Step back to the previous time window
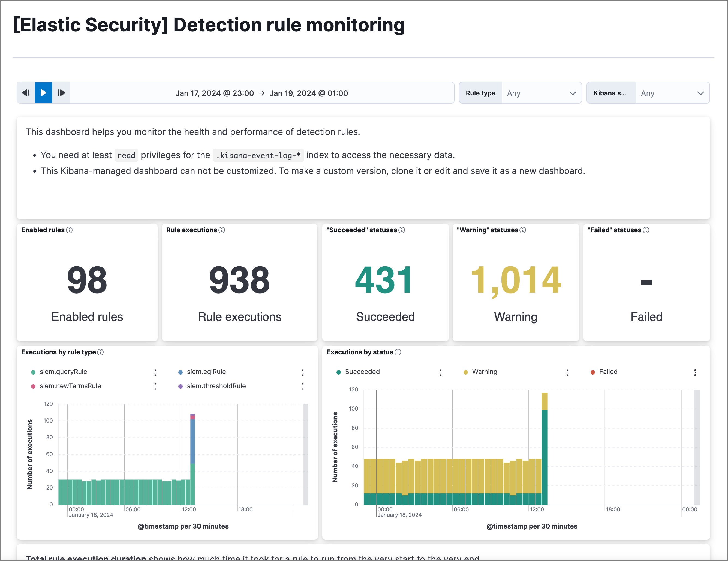 coord(26,93)
